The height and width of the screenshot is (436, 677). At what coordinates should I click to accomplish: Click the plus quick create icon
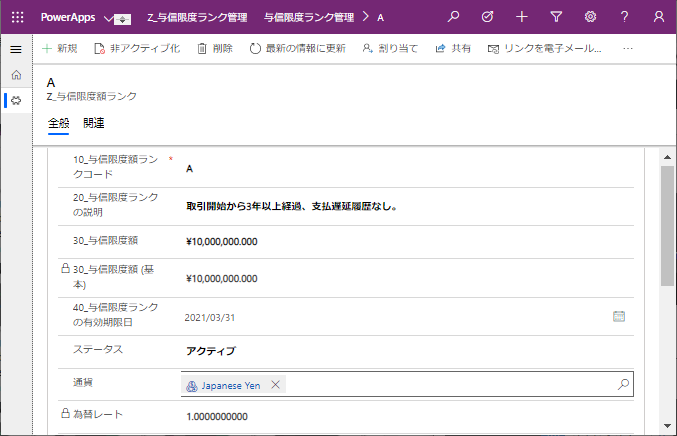[x=522, y=17]
